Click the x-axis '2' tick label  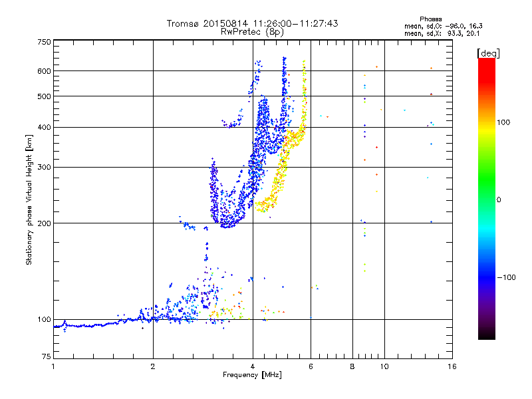point(153,366)
